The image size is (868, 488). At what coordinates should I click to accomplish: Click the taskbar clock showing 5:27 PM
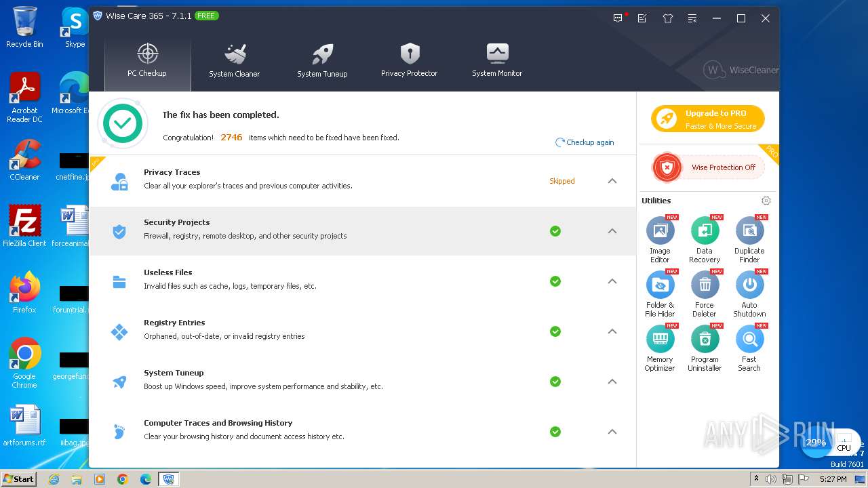(x=833, y=479)
